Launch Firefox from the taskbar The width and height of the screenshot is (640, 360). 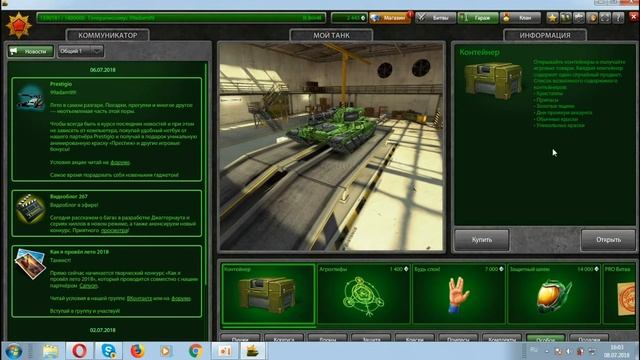(138, 351)
